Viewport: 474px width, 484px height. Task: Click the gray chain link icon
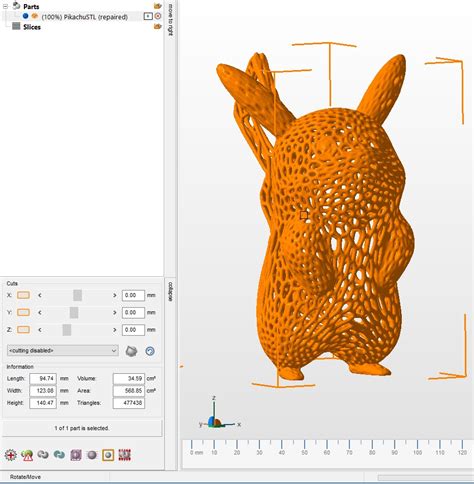(43, 454)
